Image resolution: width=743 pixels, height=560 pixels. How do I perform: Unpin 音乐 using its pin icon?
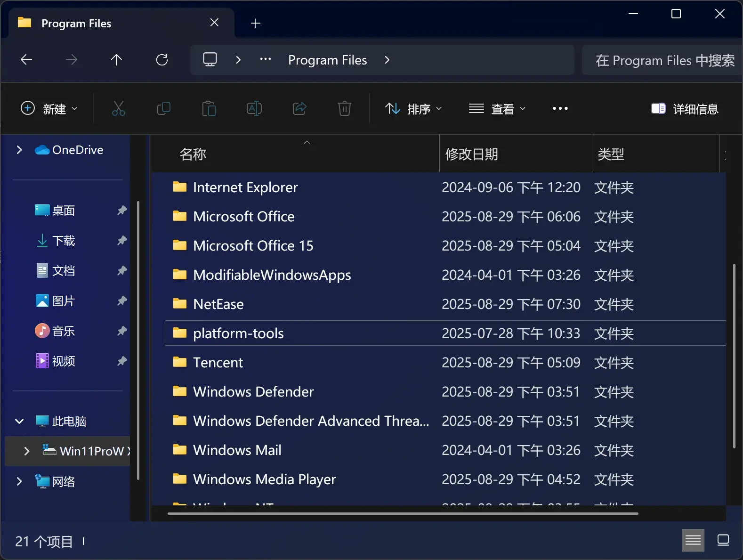(x=122, y=331)
